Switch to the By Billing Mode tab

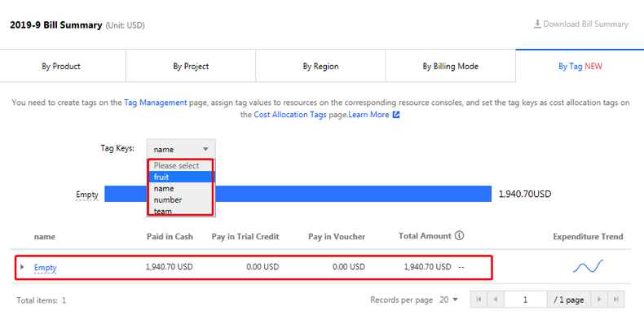pyautogui.click(x=451, y=66)
